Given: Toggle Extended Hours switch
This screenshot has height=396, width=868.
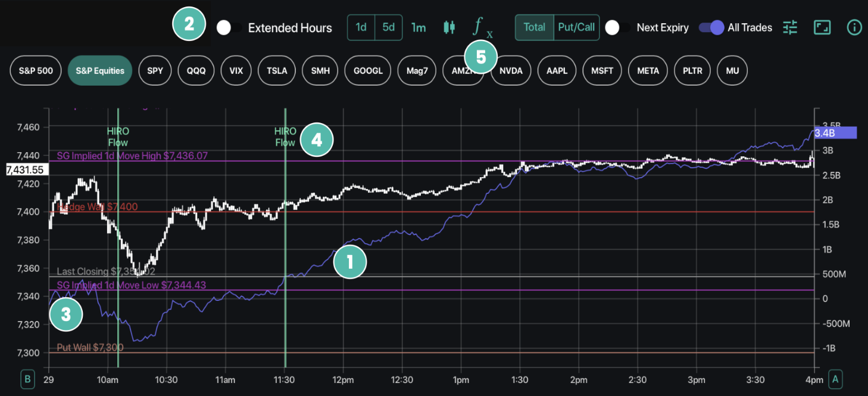Looking at the screenshot, I should [x=229, y=27].
